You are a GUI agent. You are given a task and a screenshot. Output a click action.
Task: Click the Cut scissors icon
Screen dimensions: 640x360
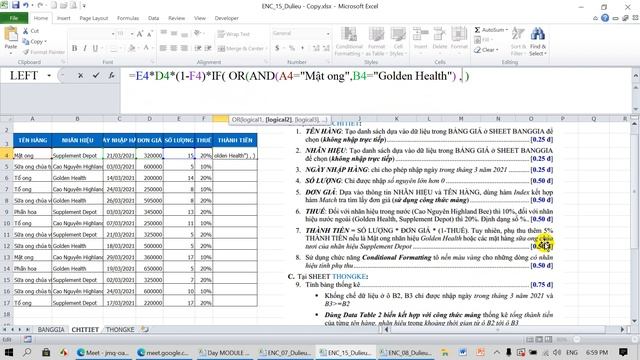(26, 31)
